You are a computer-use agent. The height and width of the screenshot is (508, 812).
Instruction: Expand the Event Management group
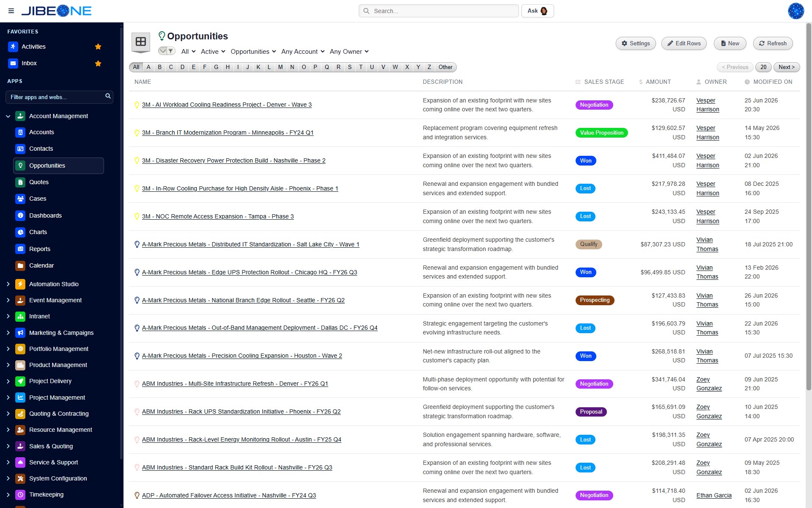(x=8, y=300)
